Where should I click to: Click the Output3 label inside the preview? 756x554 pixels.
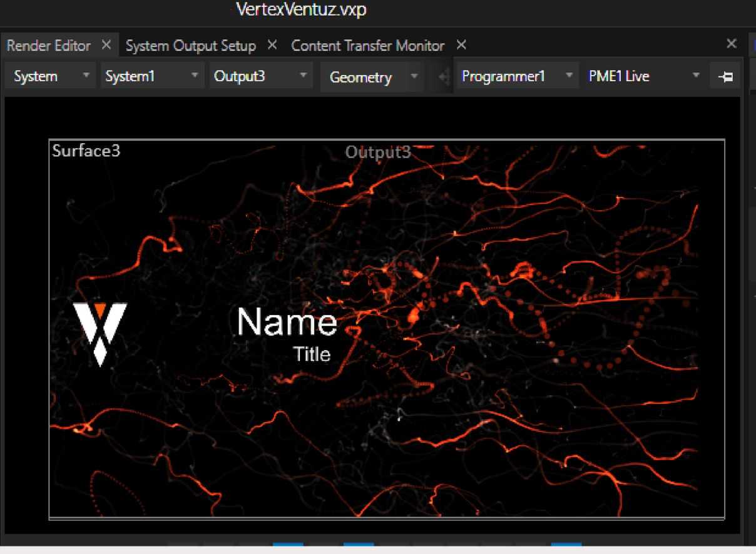pyautogui.click(x=378, y=152)
